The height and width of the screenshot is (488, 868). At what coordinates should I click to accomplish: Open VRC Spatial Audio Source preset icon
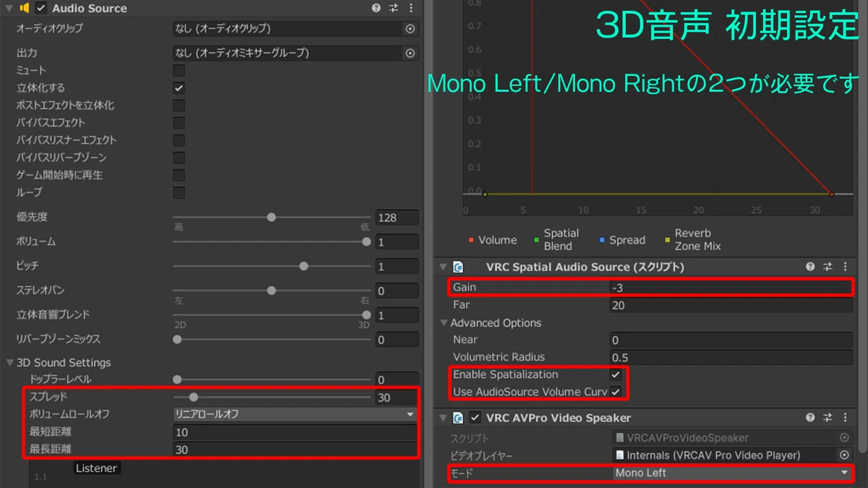pos(828,267)
